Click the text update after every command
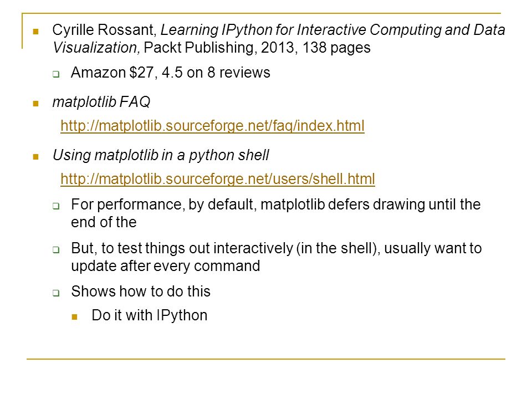 coord(166,265)
